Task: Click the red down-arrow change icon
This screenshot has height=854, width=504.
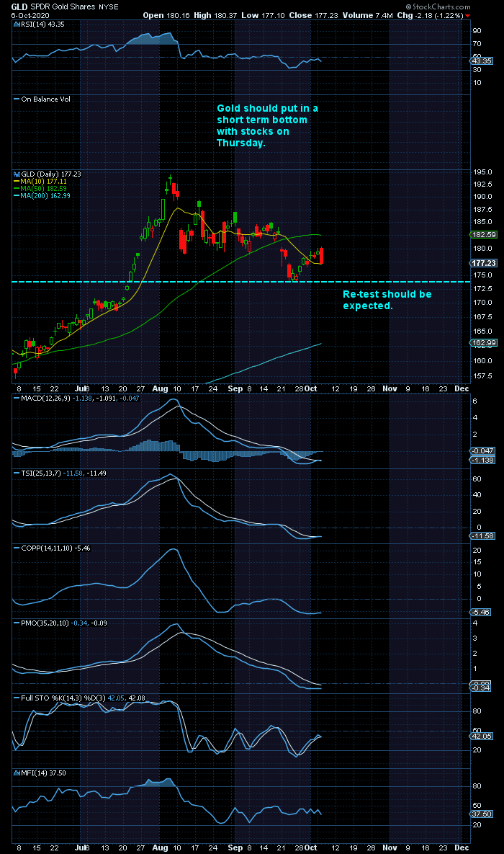Action: 468,16
